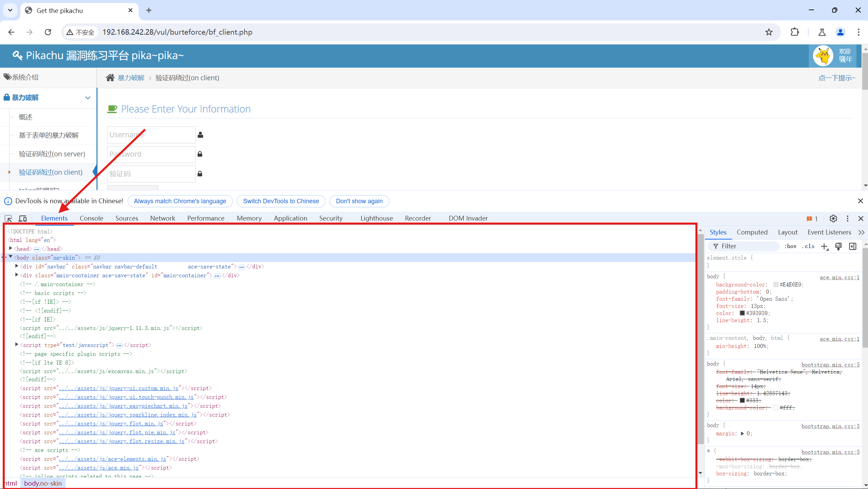868x489 pixels.
Task: Click Switch DevTools to Chinese button
Action: (281, 201)
